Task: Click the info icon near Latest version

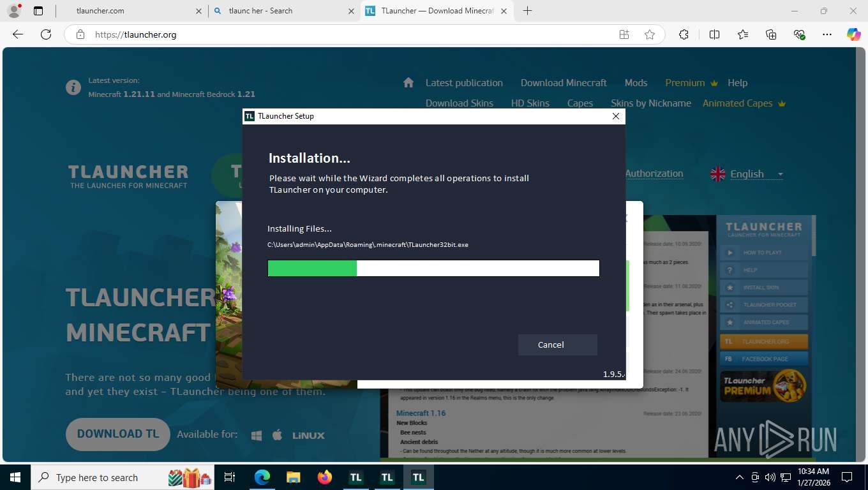Action: pos(73,87)
